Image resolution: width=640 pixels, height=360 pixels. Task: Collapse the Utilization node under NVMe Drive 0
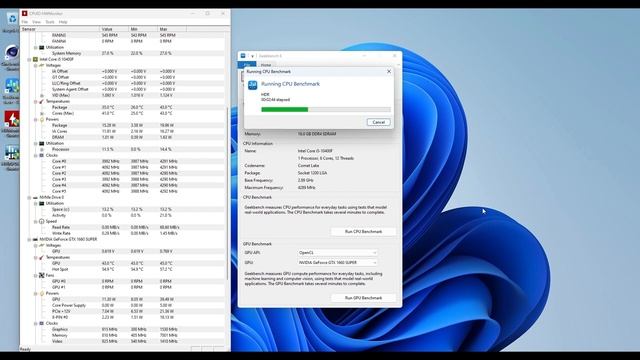pos(36,203)
